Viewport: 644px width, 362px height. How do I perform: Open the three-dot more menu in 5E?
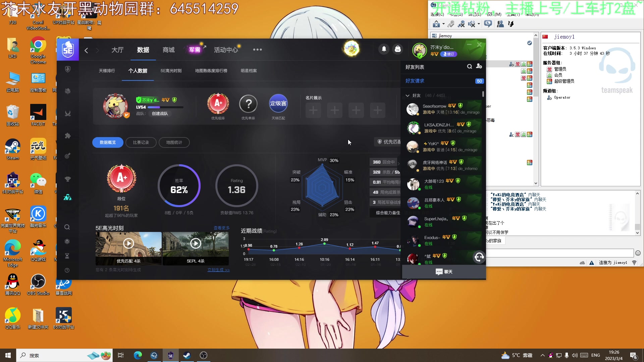point(258,50)
